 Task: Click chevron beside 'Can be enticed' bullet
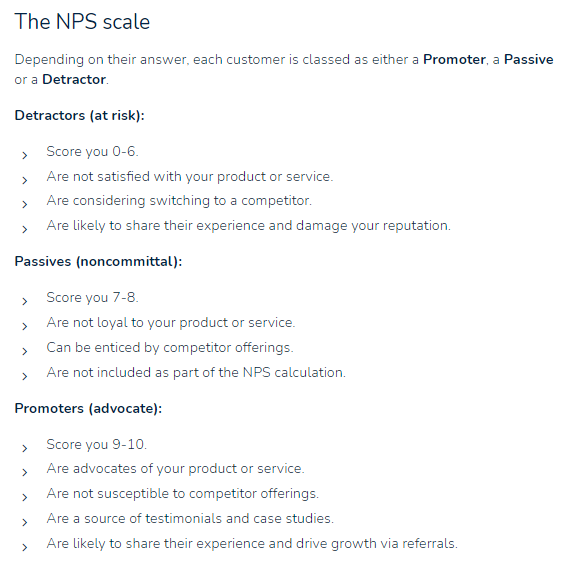(x=25, y=351)
